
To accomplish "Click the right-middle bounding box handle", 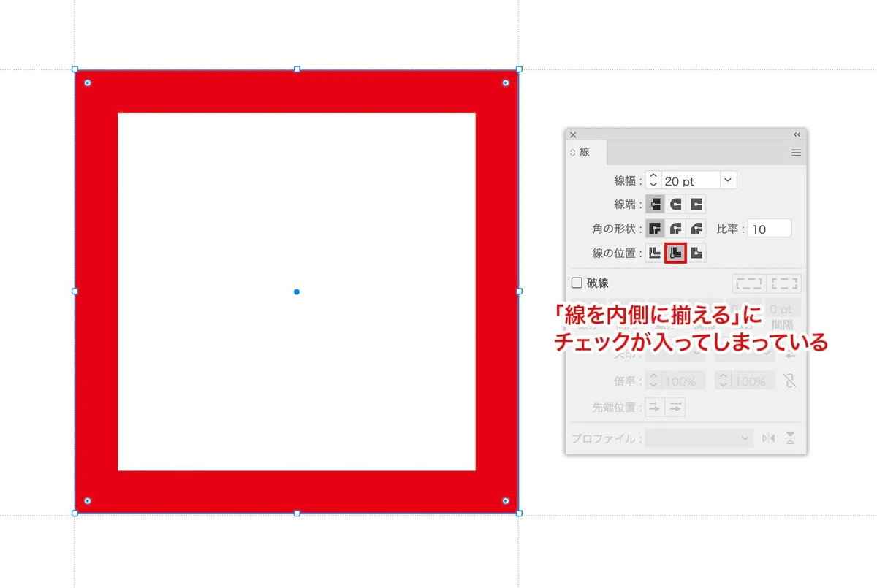I will (x=519, y=291).
